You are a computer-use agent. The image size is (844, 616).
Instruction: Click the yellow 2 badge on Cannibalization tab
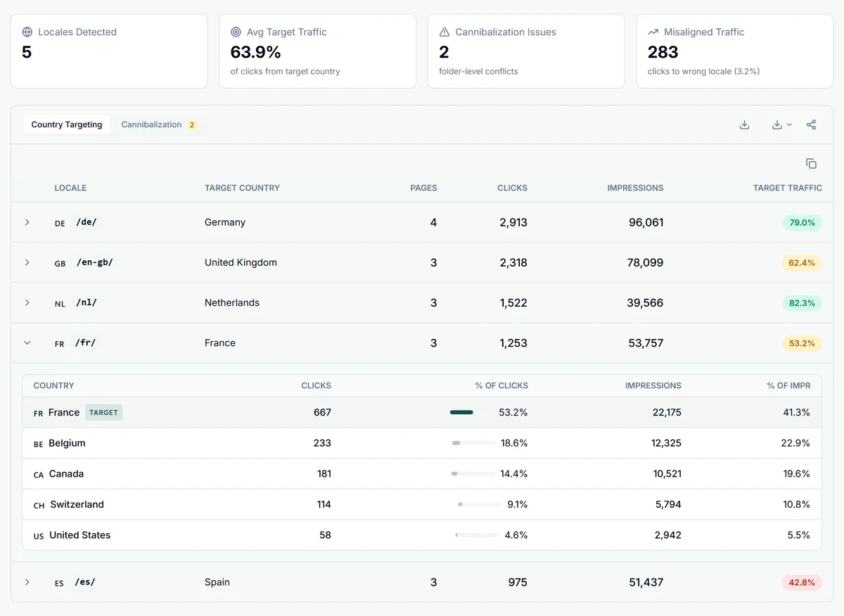click(191, 124)
